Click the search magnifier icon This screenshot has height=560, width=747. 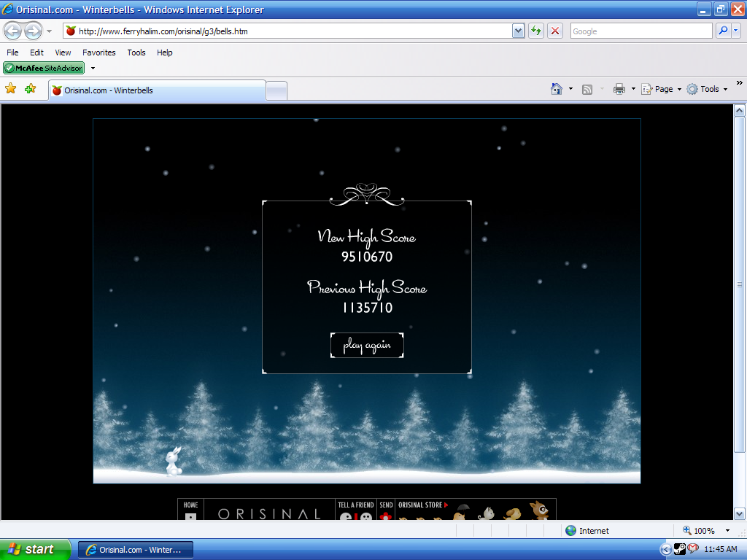point(722,31)
